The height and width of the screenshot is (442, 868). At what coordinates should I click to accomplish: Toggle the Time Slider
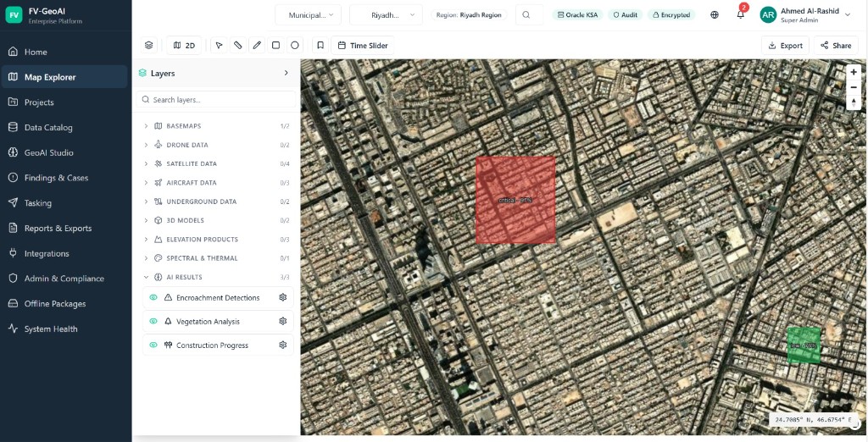pyautogui.click(x=363, y=46)
